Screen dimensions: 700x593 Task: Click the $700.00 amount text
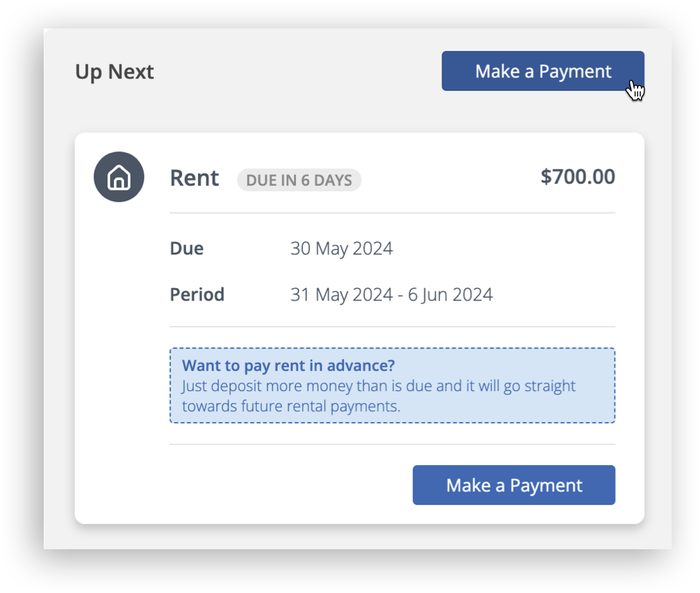click(577, 177)
